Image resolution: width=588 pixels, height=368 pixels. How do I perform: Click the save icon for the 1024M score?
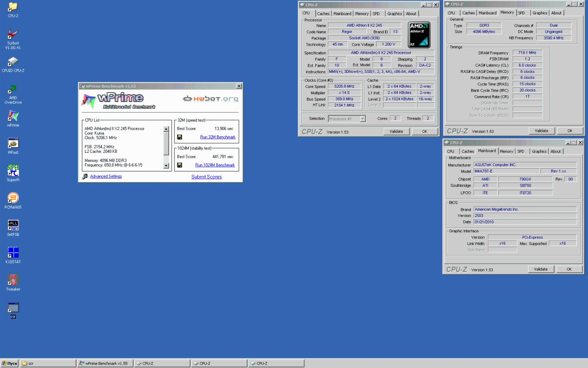click(180, 165)
